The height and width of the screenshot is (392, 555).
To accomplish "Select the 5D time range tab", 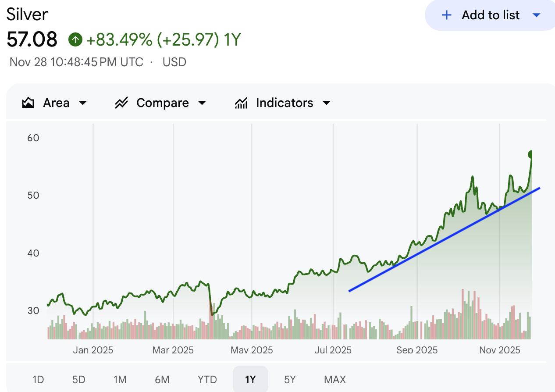I will click(x=78, y=379).
